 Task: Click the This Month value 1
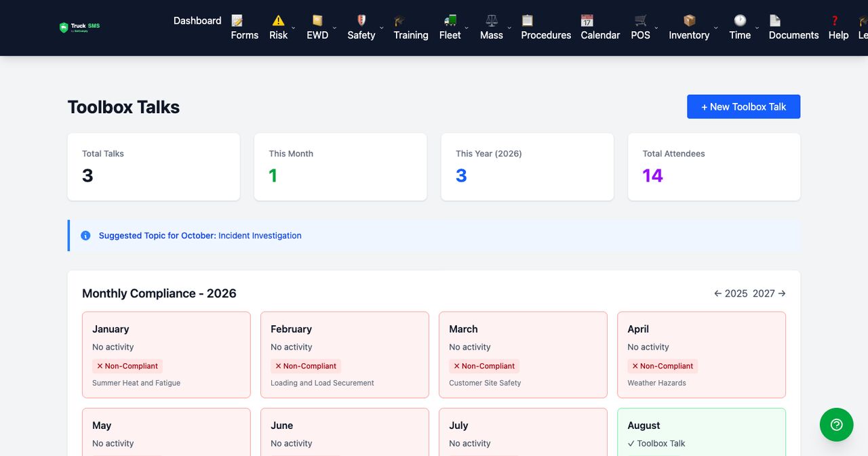point(273,175)
